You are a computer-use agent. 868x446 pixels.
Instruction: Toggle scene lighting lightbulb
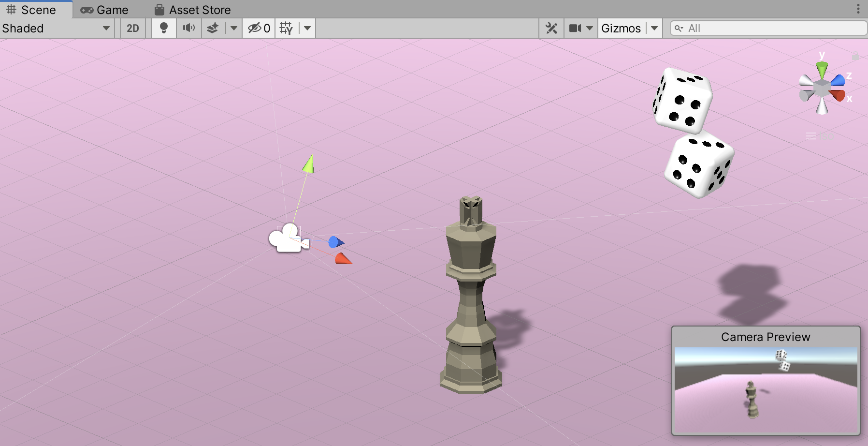click(x=164, y=28)
